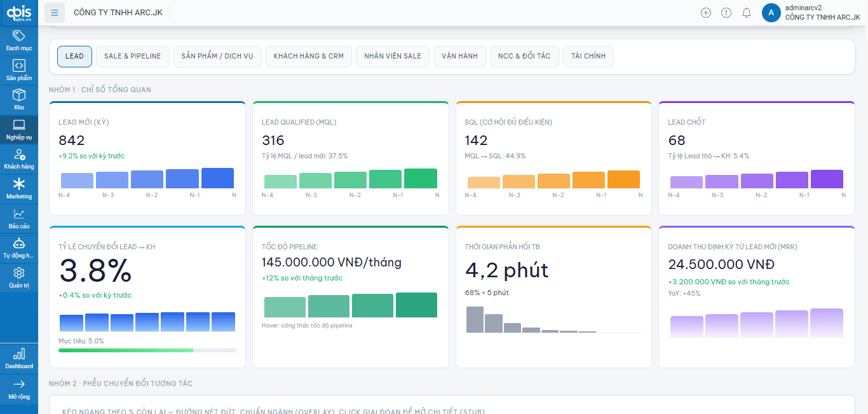Select the Marketing asterisk icon
Viewport: 868px width, 414px height.
[x=19, y=184]
